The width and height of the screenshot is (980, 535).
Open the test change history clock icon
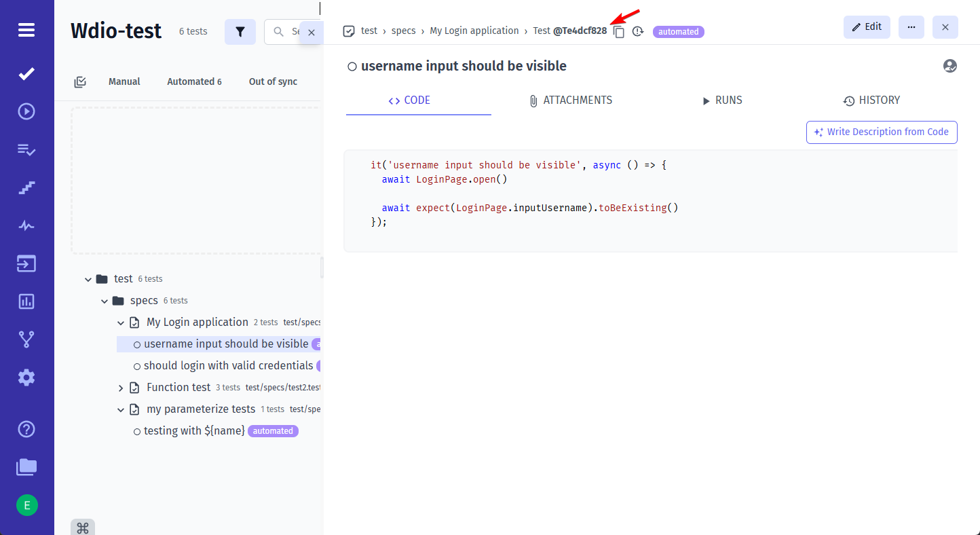[637, 31]
